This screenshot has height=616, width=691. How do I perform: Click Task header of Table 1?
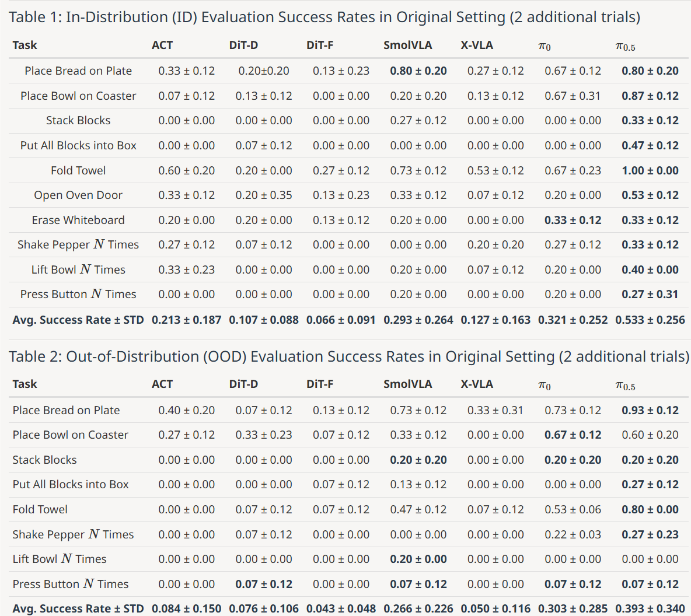(x=25, y=45)
